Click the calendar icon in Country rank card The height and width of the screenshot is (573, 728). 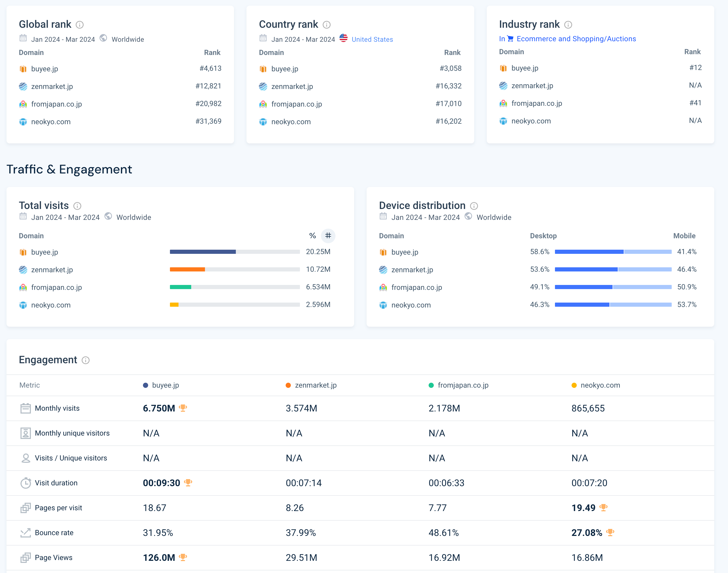coord(263,38)
